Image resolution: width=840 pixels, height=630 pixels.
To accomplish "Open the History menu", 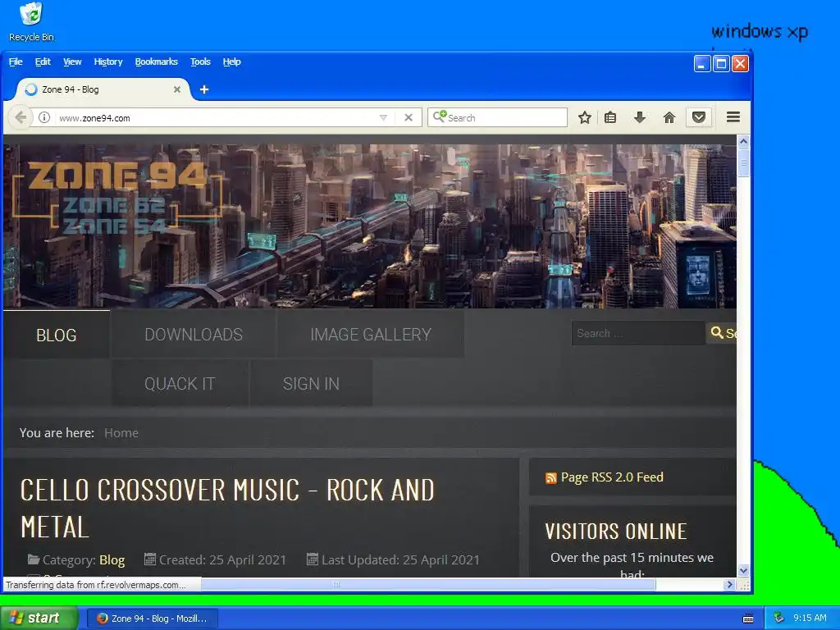I will tap(108, 62).
